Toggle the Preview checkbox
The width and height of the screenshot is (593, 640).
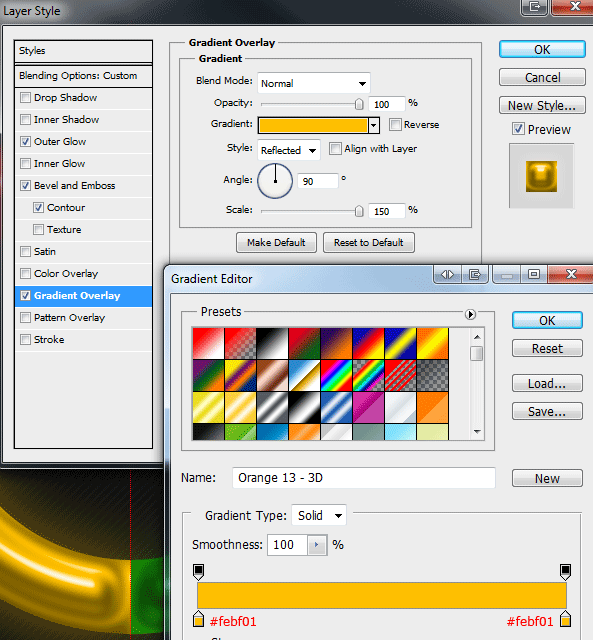click(x=518, y=129)
